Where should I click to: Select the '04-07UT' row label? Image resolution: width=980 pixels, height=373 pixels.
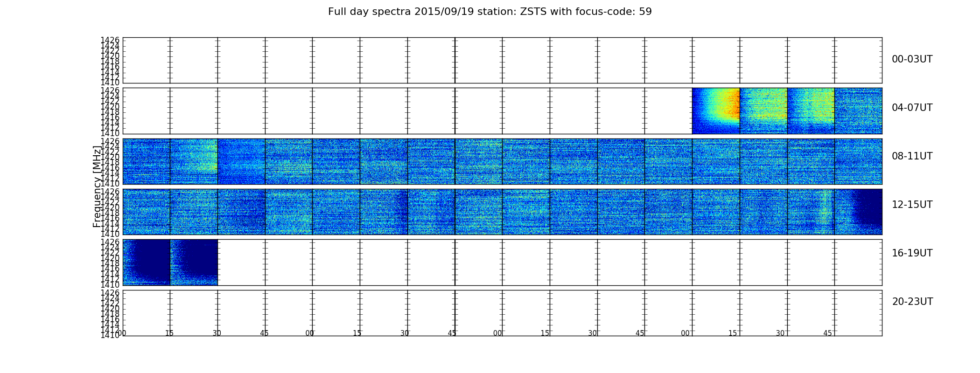[x=912, y=108]
